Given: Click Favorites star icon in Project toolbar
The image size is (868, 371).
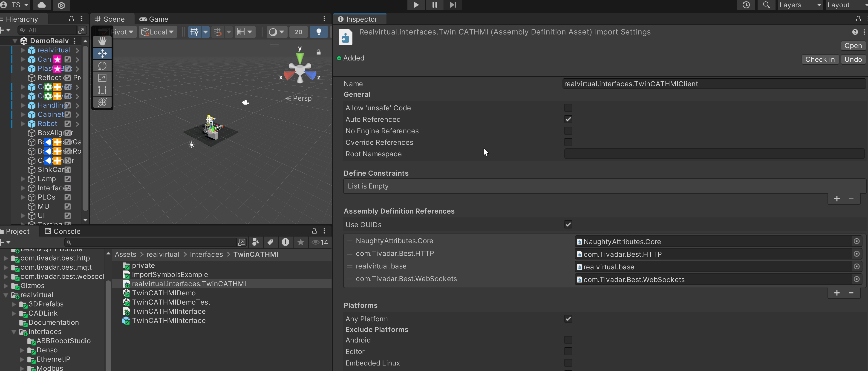Looking at the screenshot, I should pos(300,242).
